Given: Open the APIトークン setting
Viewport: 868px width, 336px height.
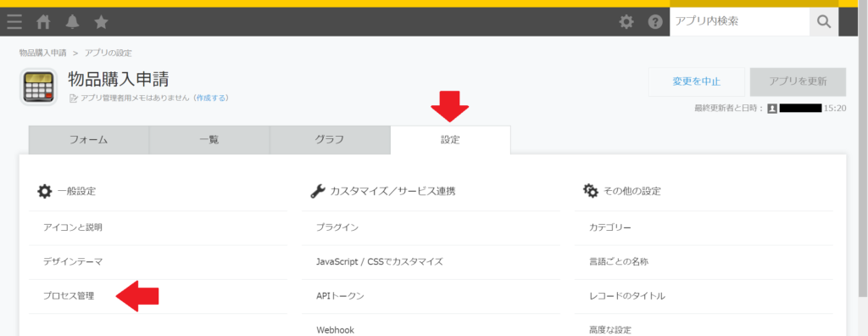Looking at the screenshot, I should (341, 296).
